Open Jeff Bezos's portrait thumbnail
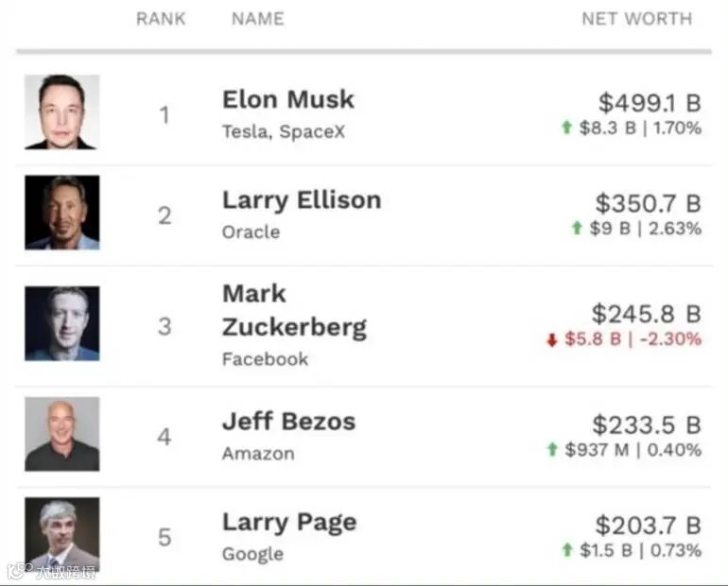Viewport: 728px width, 586px height. pyautogui.click(x=61, y=434)
